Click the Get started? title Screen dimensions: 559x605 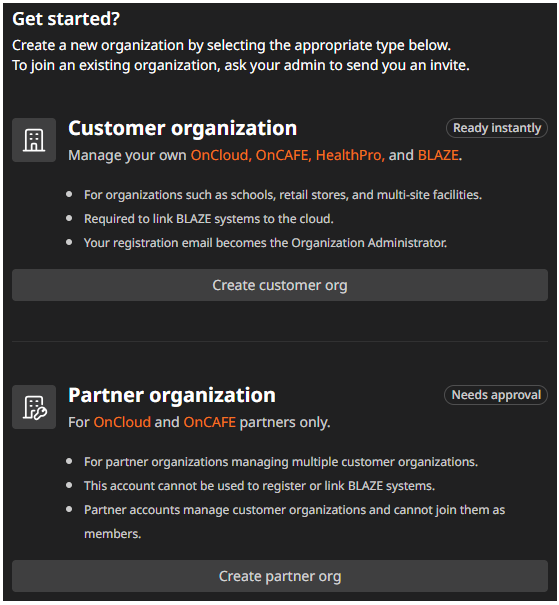pos(66,19)
